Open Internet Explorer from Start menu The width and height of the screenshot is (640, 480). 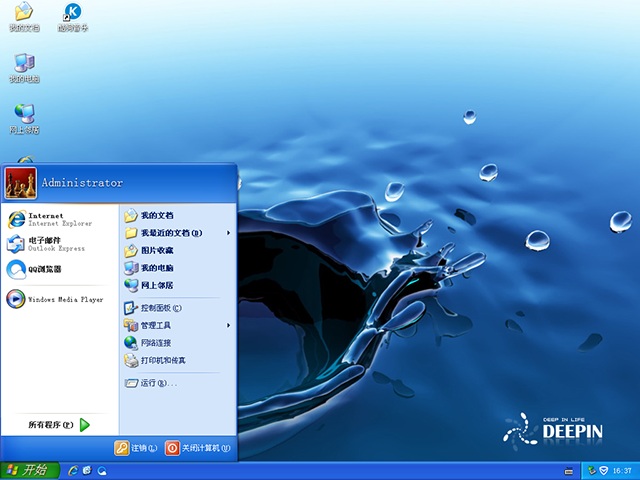[x=45, y=218]
